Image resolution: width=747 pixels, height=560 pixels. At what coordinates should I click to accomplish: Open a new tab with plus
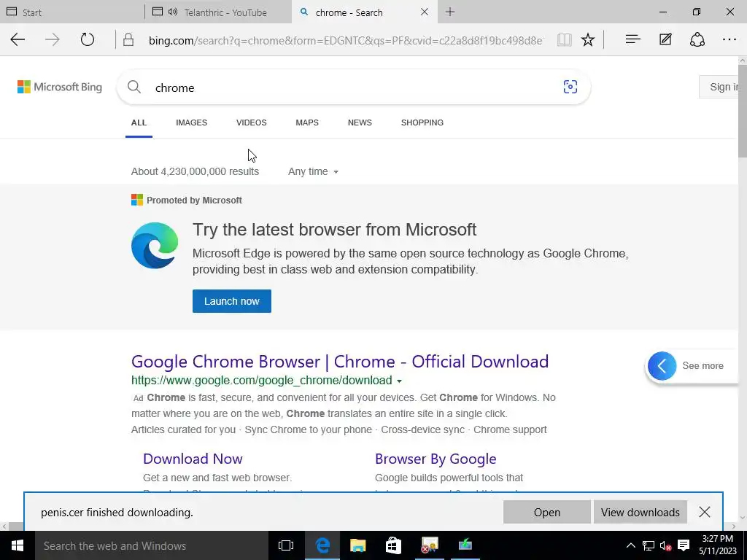tap(449, 12)
